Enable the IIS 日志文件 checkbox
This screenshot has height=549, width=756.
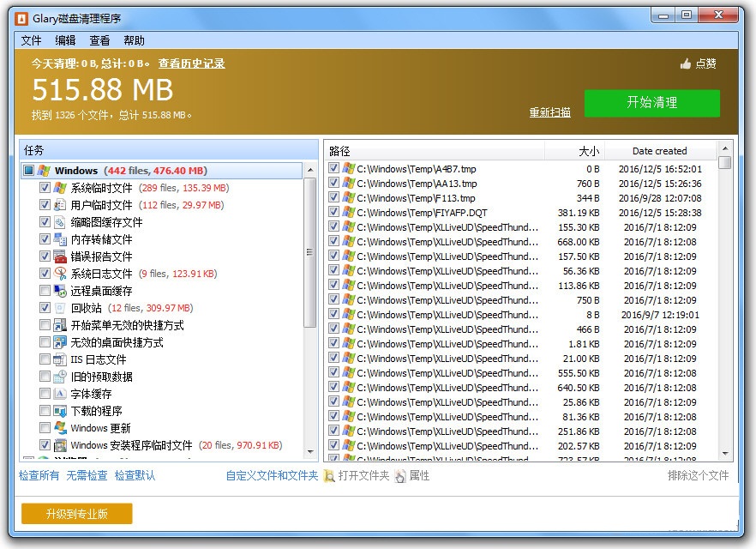point(45,359)
